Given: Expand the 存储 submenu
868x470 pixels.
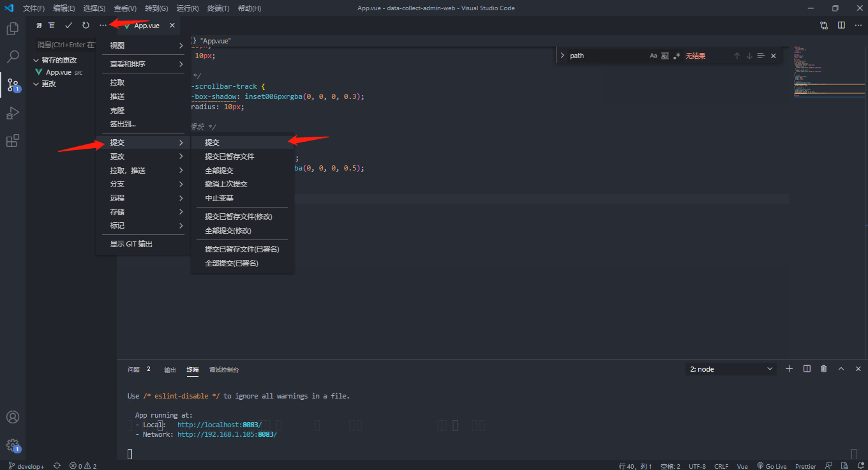Looking at the screenshot, I should coord(143,212).
